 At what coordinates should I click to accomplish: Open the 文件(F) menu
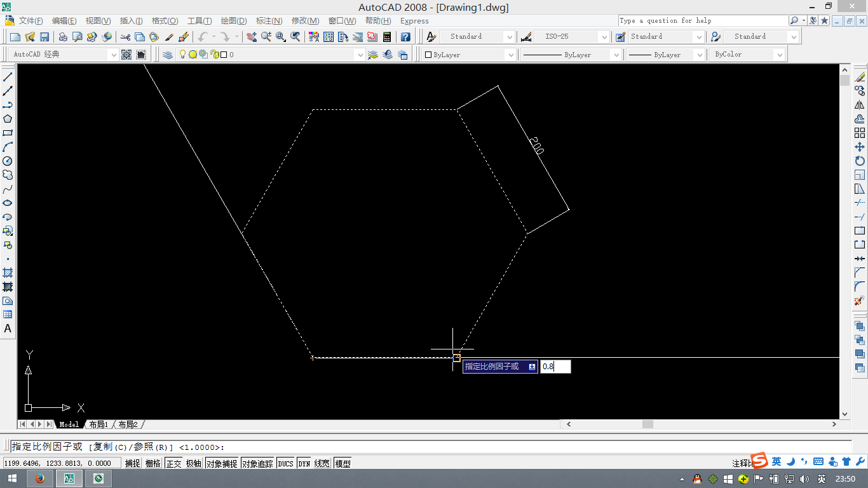(x=31, y=21)
